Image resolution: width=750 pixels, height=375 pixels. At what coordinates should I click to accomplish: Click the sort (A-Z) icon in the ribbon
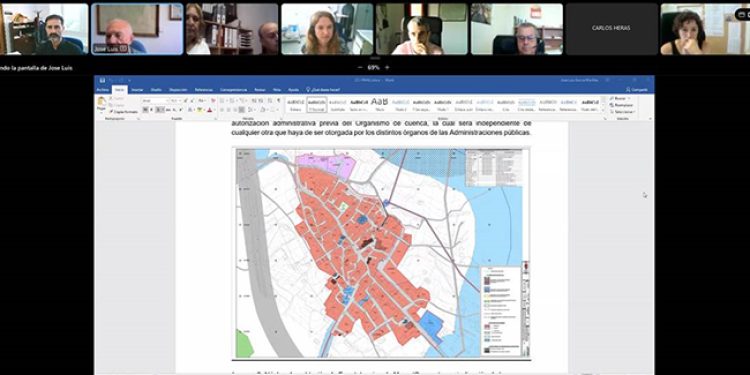point(270,100)
